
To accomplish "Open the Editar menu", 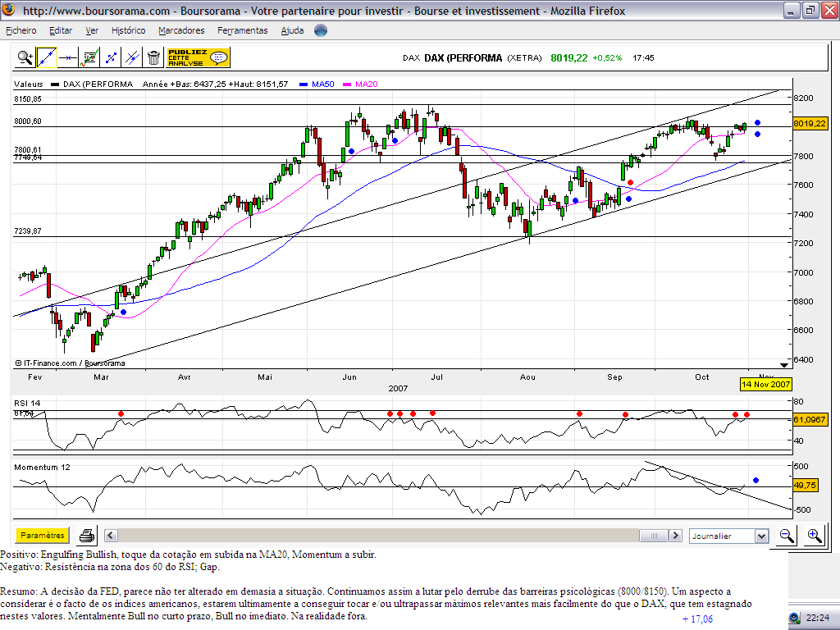I will (x=61, y=30).
